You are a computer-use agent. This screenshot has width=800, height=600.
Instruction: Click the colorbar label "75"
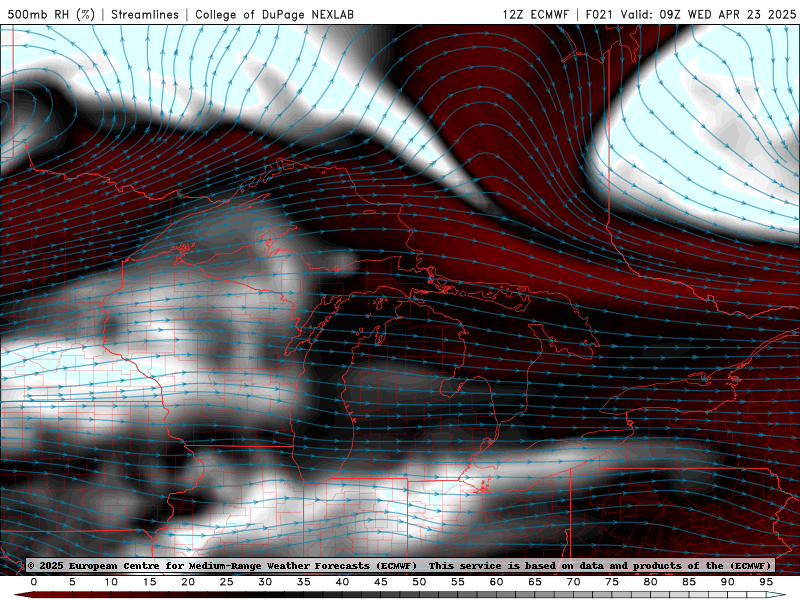coord(612,582)
